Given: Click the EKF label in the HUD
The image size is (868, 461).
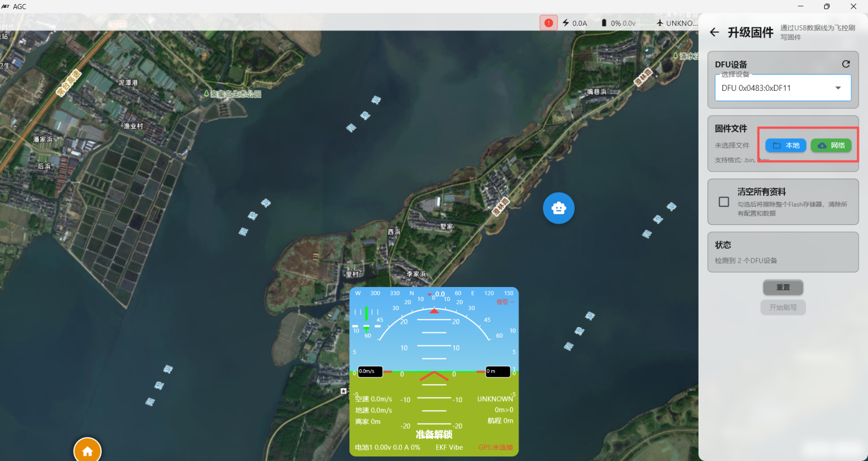Looking at the screenshot, I should [441, 448].
